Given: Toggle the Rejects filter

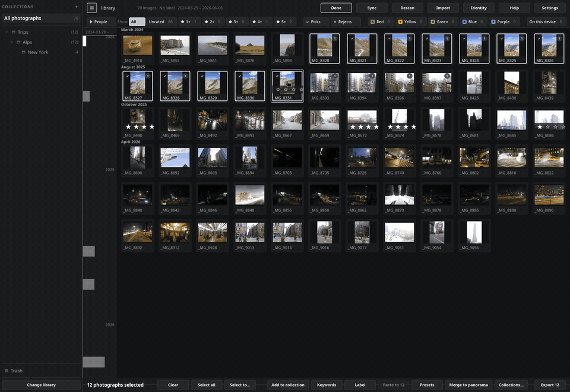Looking at the screenshot, I should 346,22.
